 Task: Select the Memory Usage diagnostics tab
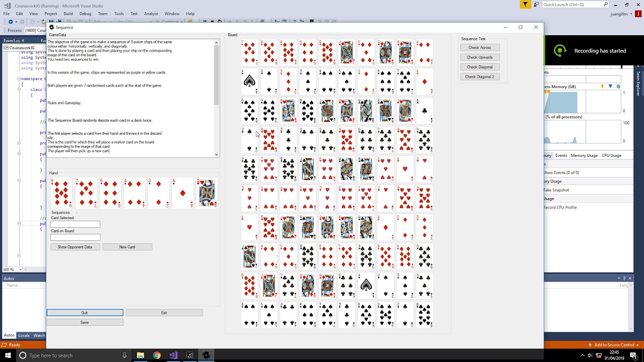click(584, 155)
